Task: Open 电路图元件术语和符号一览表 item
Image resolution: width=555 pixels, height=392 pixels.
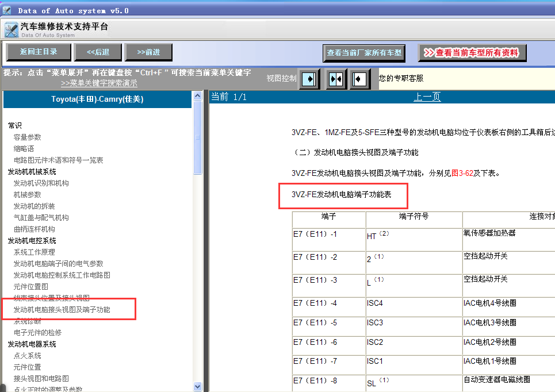Action: click(x=59, y=160)
